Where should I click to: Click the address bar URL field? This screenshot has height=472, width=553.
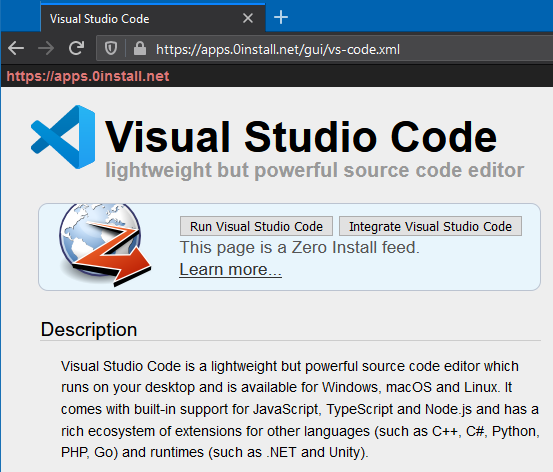click(x=324, y=49)
